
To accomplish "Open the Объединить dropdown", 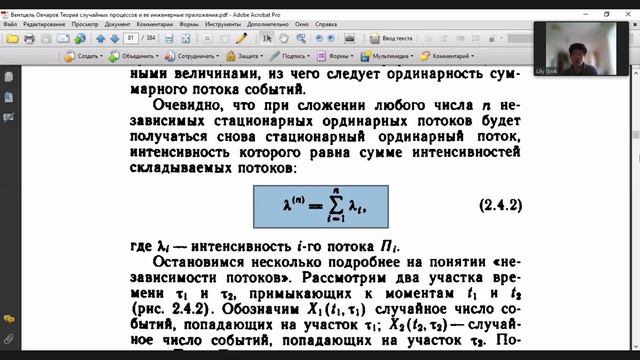I will tap(133, 56).
